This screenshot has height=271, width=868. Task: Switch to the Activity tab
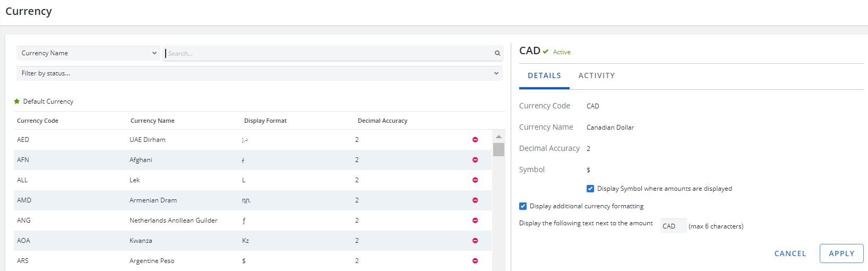click(x=597, y=75)
